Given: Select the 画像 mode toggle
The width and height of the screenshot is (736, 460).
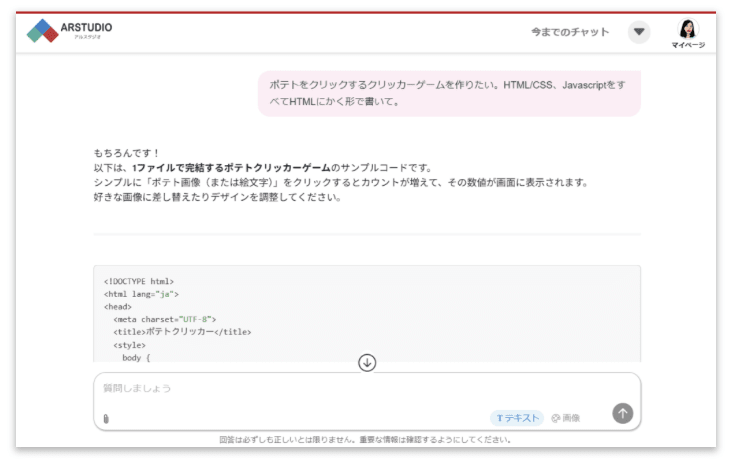Looking at the screenshot, I should pyautogui.click(x=566, y=418).
